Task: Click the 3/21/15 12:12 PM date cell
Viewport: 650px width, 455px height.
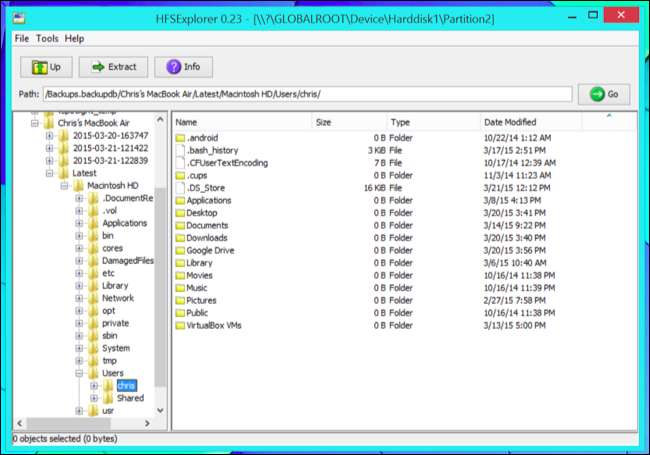Action: pos(517,188)
